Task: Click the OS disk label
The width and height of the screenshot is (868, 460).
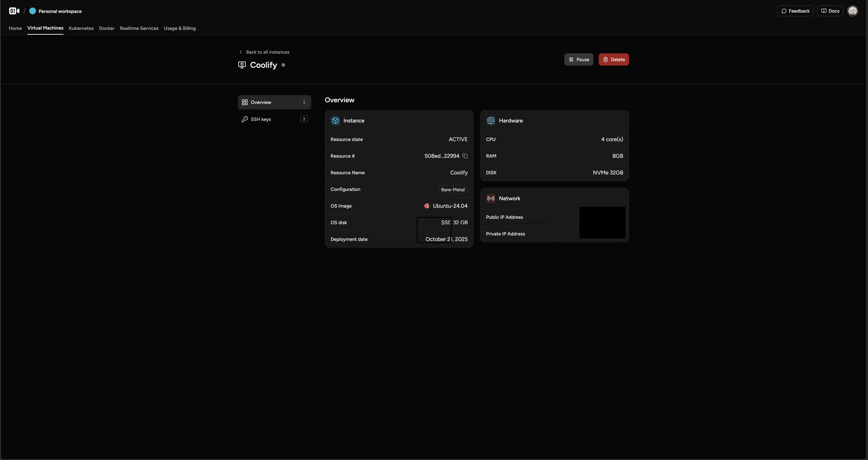Action: (x=338, y=223)
